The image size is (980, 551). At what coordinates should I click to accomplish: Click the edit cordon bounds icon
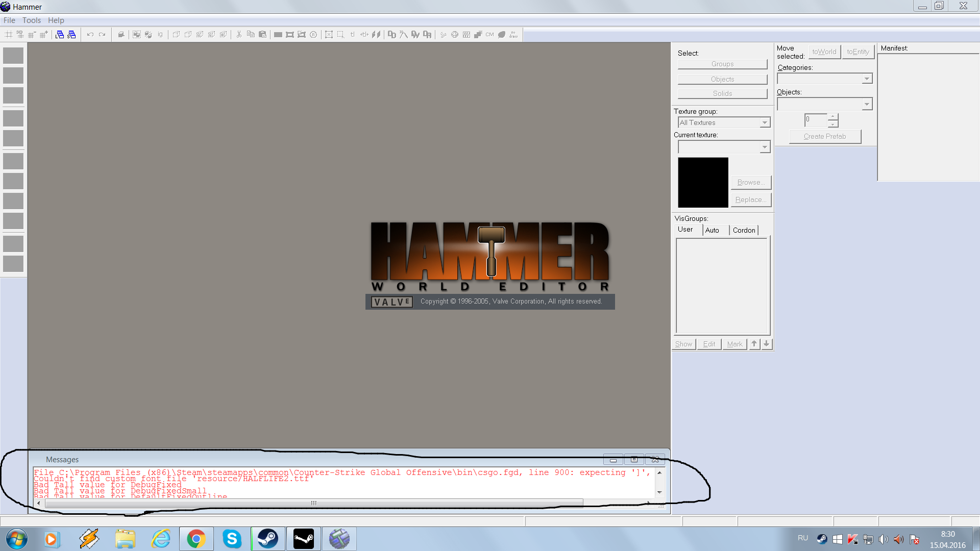pyautogui.click(x=290, y=35)
